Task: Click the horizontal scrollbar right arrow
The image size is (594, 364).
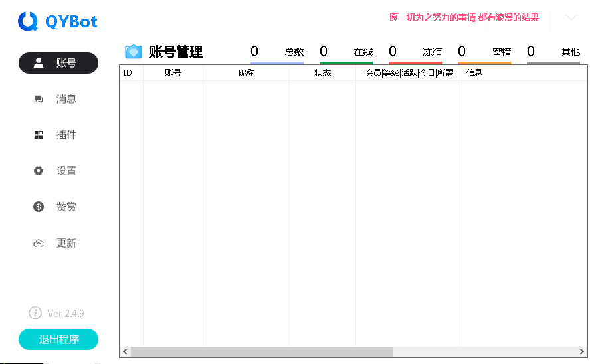Action: [582, 352]
